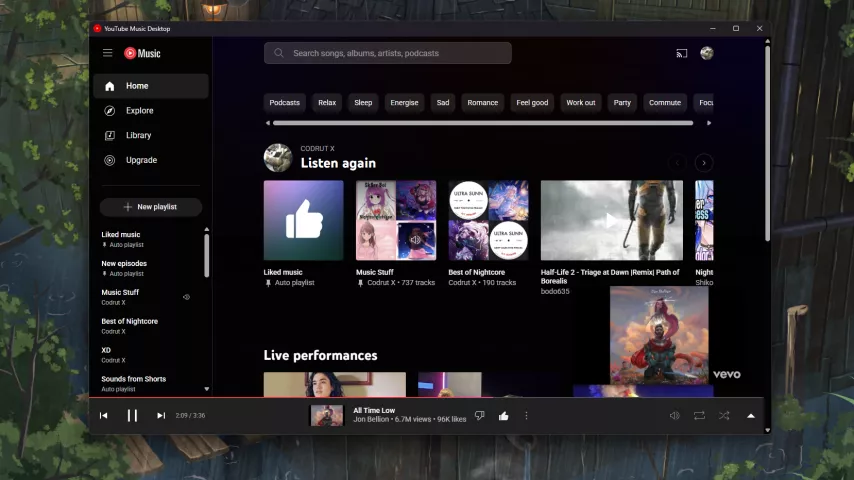Open Explore in sidebar
Viewport: 854px width, 480px height.
point(151,111)
